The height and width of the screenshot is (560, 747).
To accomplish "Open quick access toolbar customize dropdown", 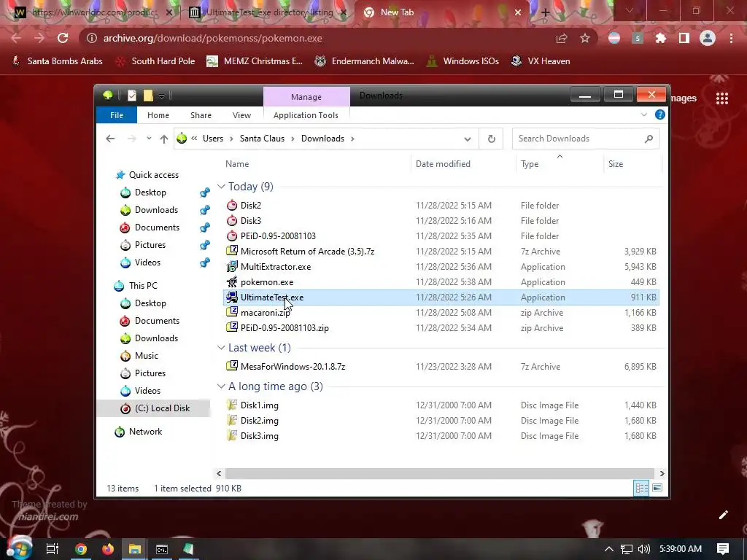I will pos(161,96).
